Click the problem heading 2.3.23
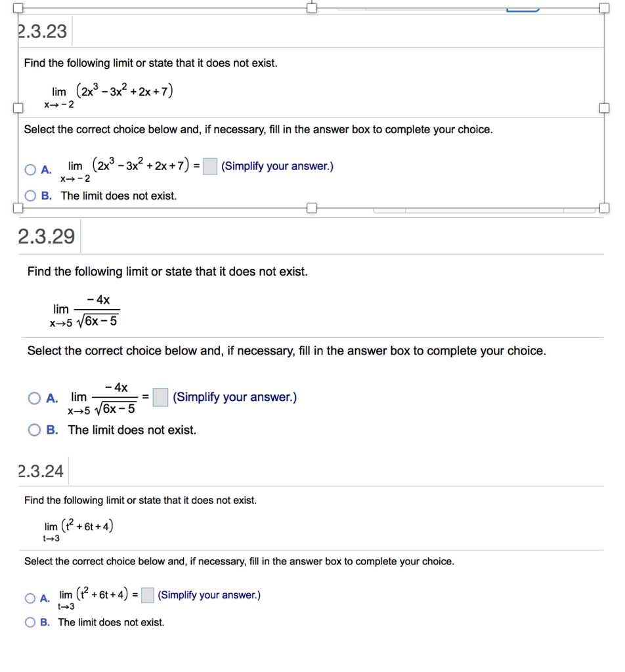Viewport: 625px width, 672px height. tap(42, 31)
